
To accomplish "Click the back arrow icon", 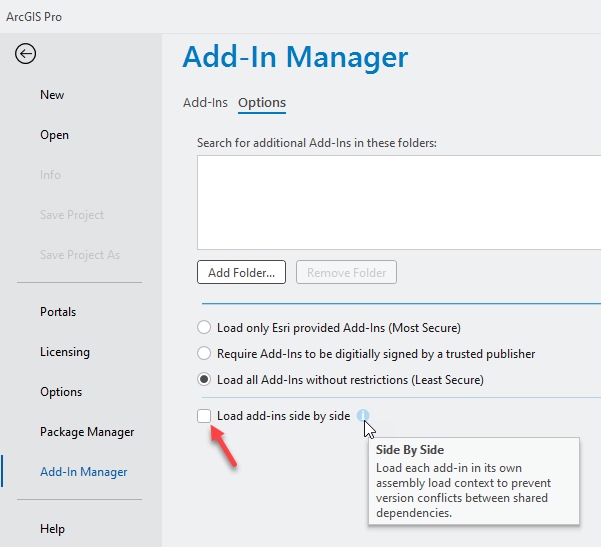I will tap(25, 54).
